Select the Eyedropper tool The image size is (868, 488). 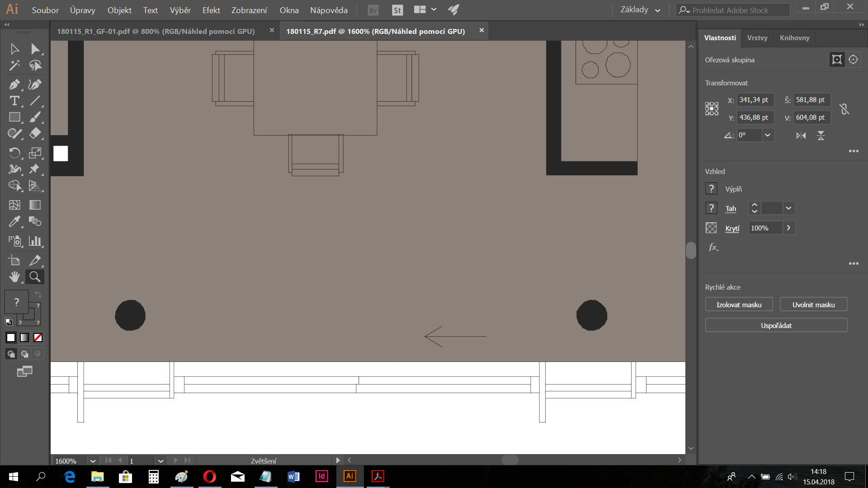(14, 221)
